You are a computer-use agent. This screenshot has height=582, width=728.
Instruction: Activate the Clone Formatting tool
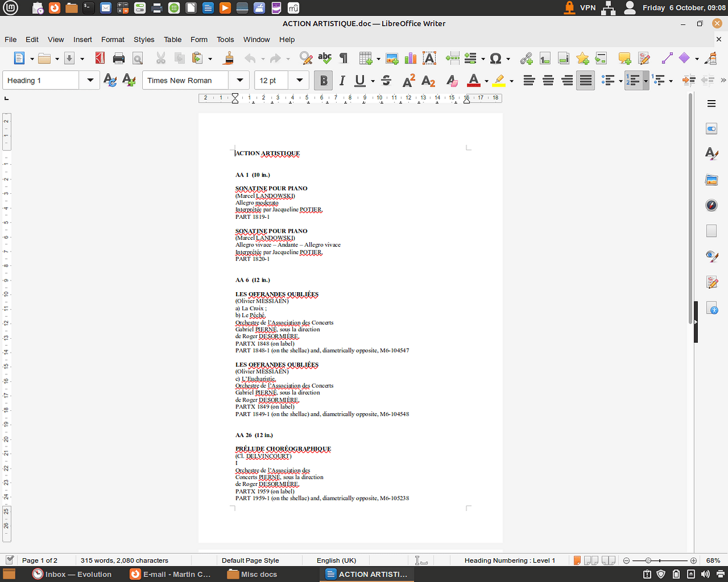click(x=228, y=58)
